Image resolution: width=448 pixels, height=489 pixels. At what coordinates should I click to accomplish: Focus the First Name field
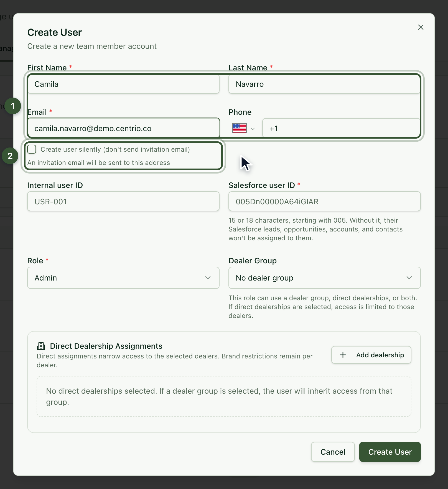(123, 84)
